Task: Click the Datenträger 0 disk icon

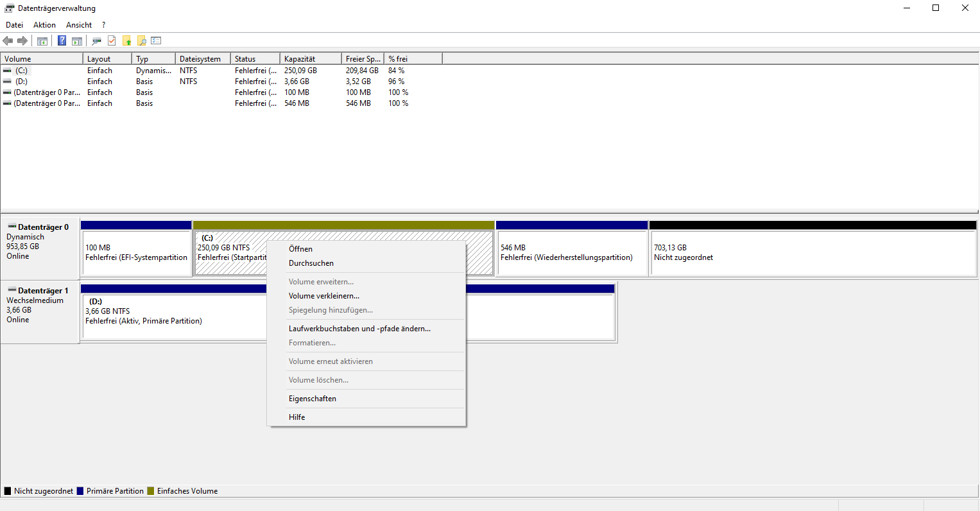Action: point(12,227)
